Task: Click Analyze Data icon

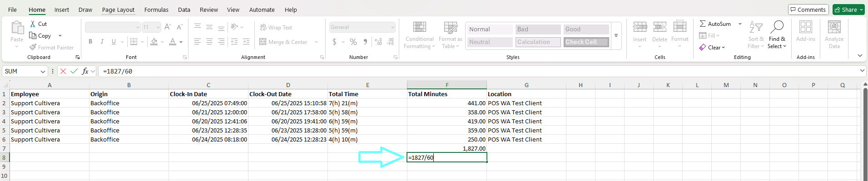Action: (x=834, y=27)
